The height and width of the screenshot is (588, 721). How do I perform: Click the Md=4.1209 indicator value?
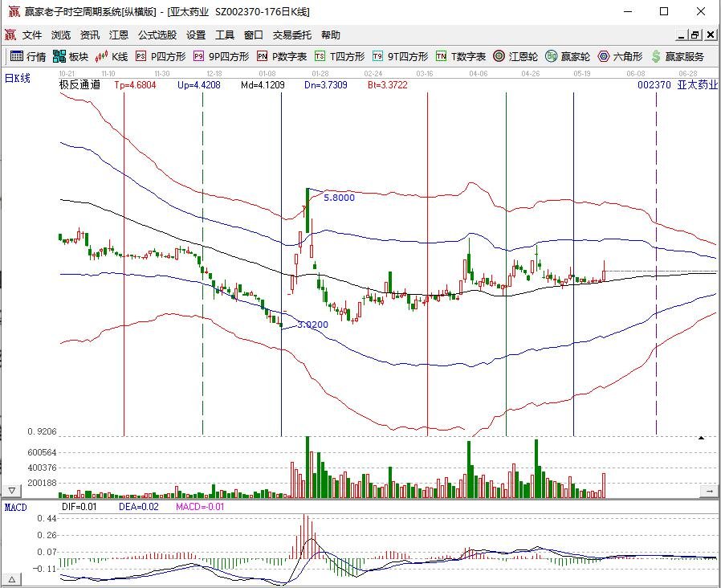pyautogui.click(x=263, y=85)
